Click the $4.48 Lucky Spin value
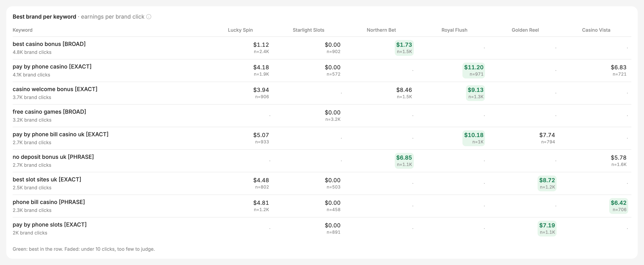The image size is (644, 265). pyautogui.click(x=261, y=180)
